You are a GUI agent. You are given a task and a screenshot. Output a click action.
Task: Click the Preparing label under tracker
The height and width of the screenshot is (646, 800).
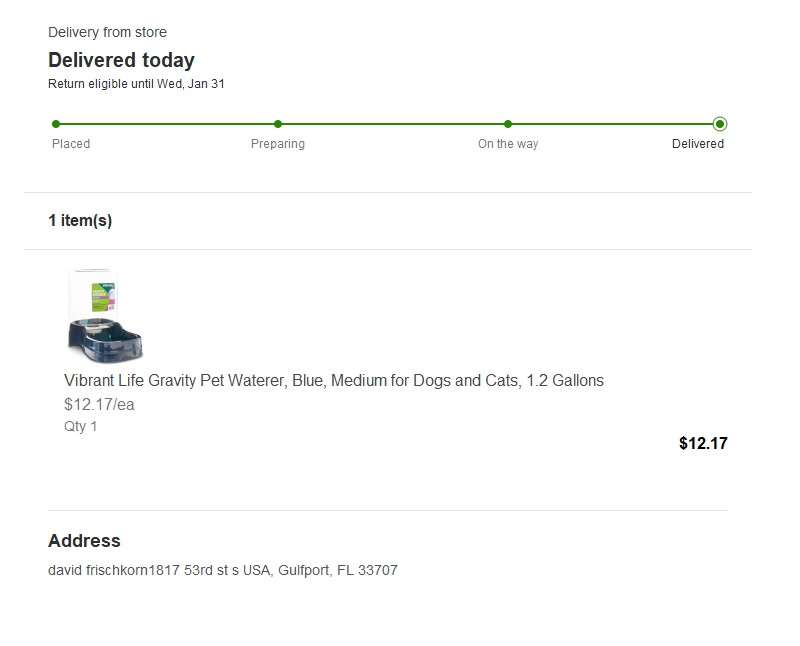coord(278,144)
